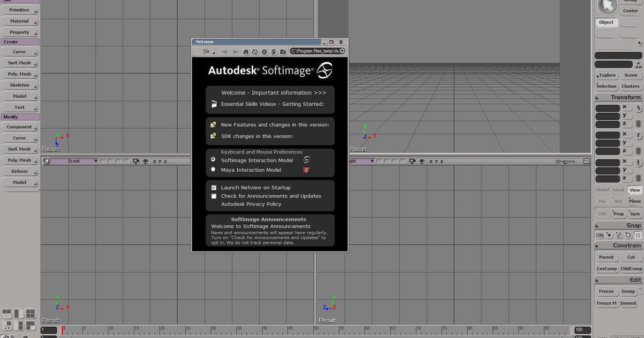Check for Announcements and Updates
This screenshot has height=338, width=644.
tap(214, 196)
